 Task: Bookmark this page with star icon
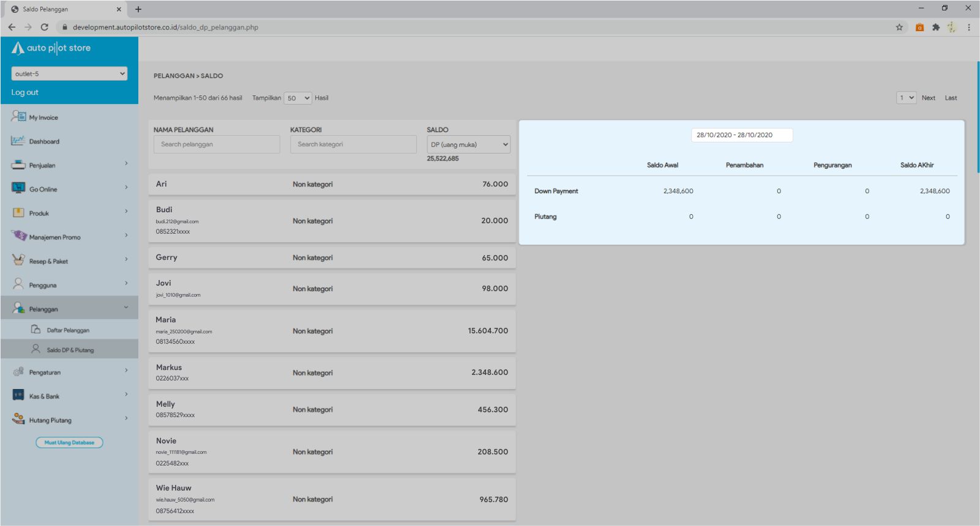[899, 27]
